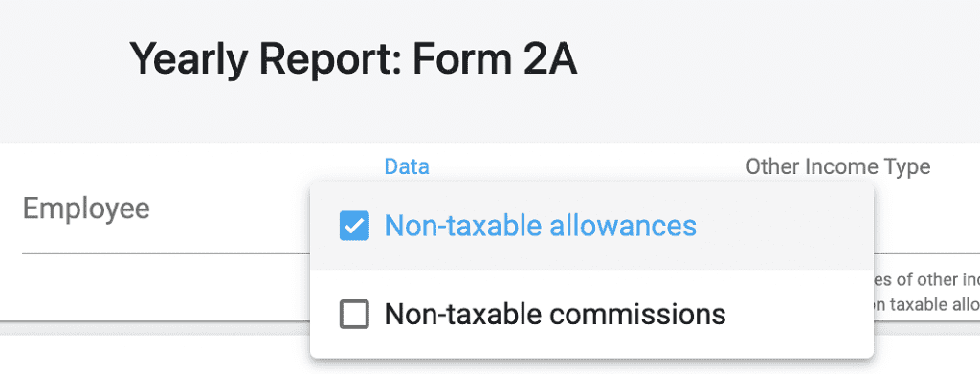This screenshot has width=980, height=374.
Task: Click the white area below the form card
Action: tap(156, 353)
